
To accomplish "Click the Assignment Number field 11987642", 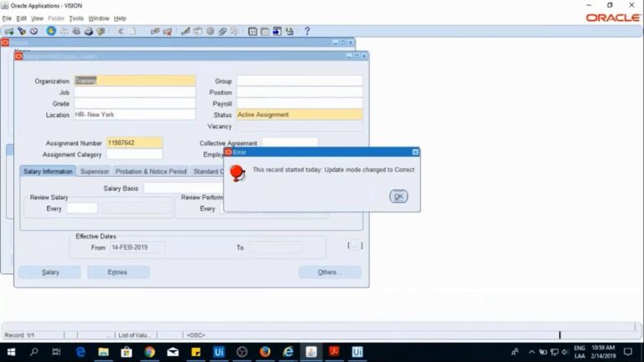I will 135,142.
